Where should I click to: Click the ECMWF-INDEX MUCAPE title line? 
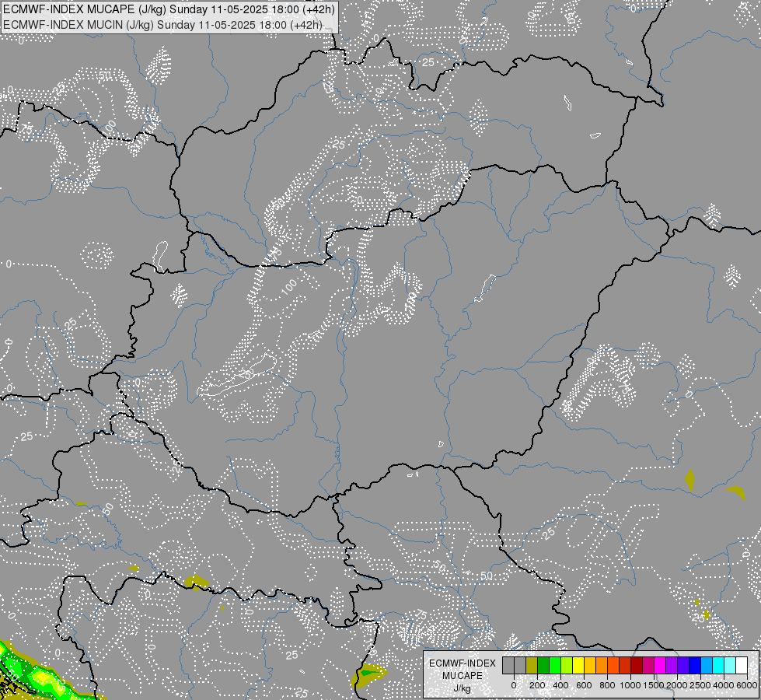[x=169, y=9]
